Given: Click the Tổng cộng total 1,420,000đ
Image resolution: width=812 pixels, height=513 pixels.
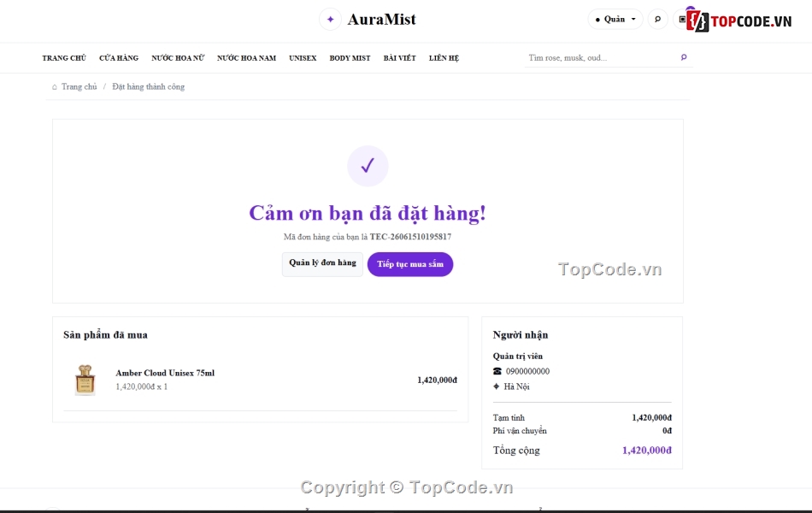Looking at the screenshot, I should (x=647, y=451).
